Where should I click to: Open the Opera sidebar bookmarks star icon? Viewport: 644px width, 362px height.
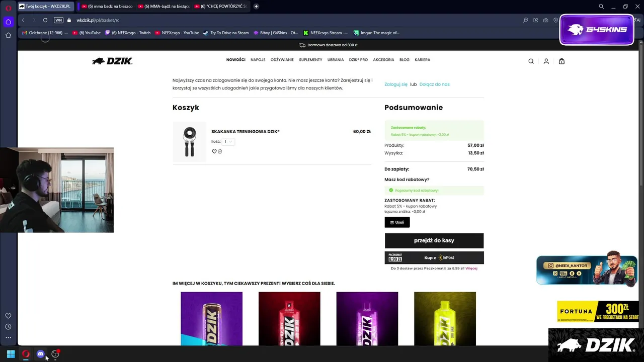point(8,35)
